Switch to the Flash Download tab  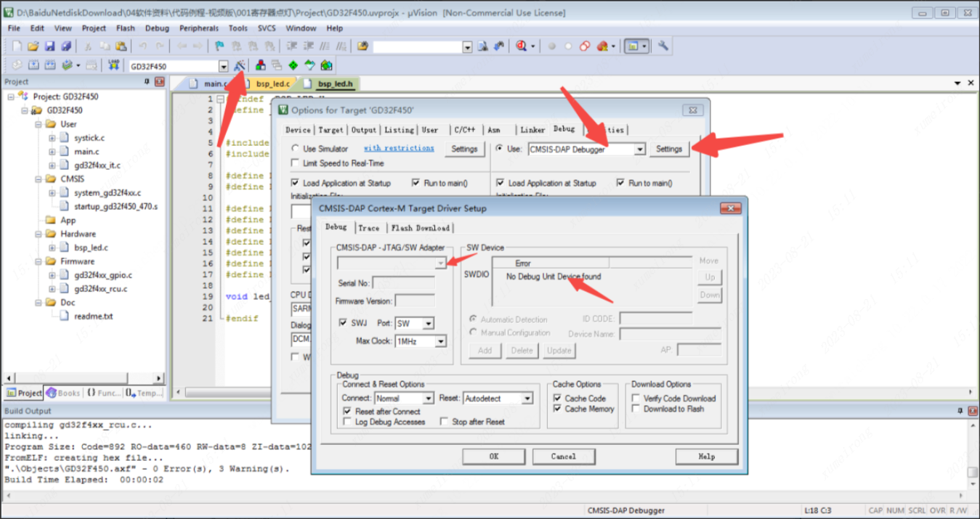420,228
